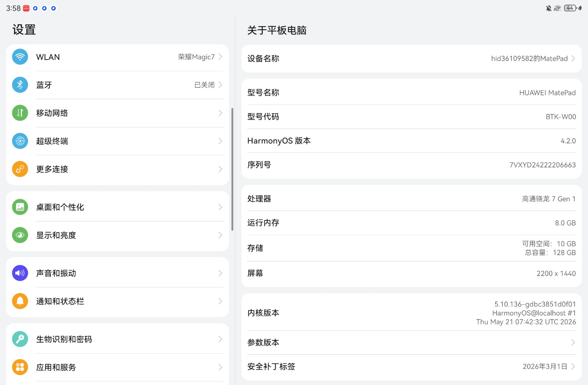Tap the device name hid36109582的MatePad

pos(529,58)
